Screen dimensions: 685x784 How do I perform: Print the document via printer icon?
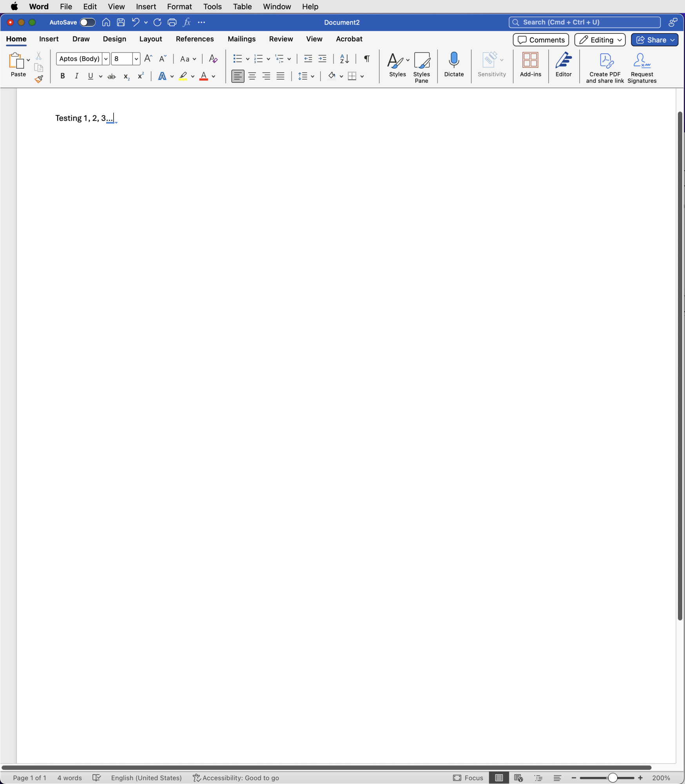172,22
